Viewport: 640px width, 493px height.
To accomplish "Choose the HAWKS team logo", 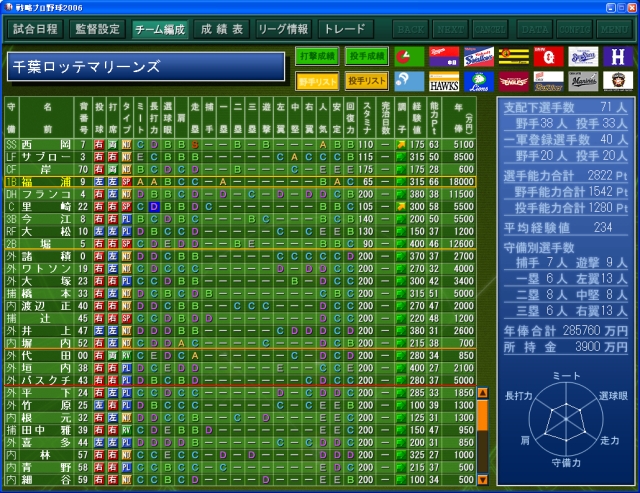I will pyautogui.click(x=444, y=81).
